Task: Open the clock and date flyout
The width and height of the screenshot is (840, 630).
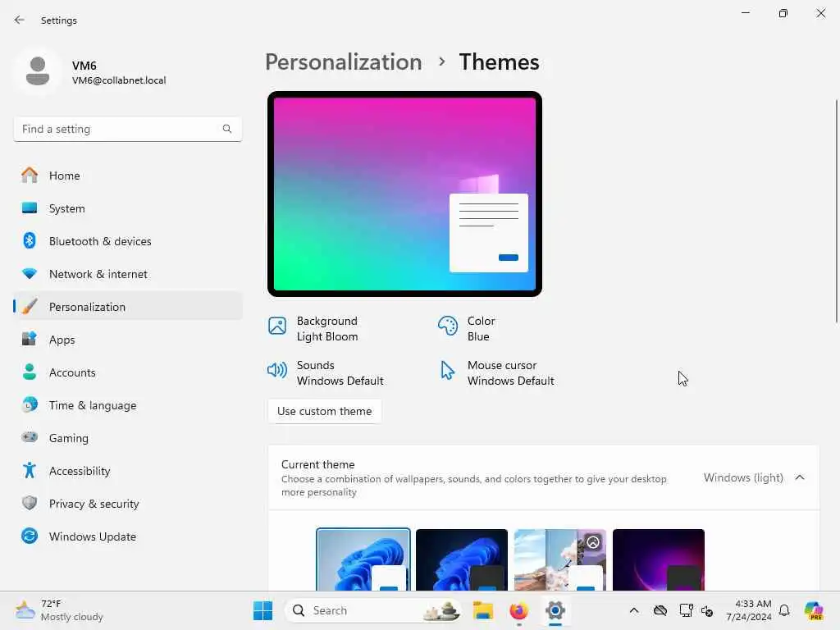Action: [748, 610]
